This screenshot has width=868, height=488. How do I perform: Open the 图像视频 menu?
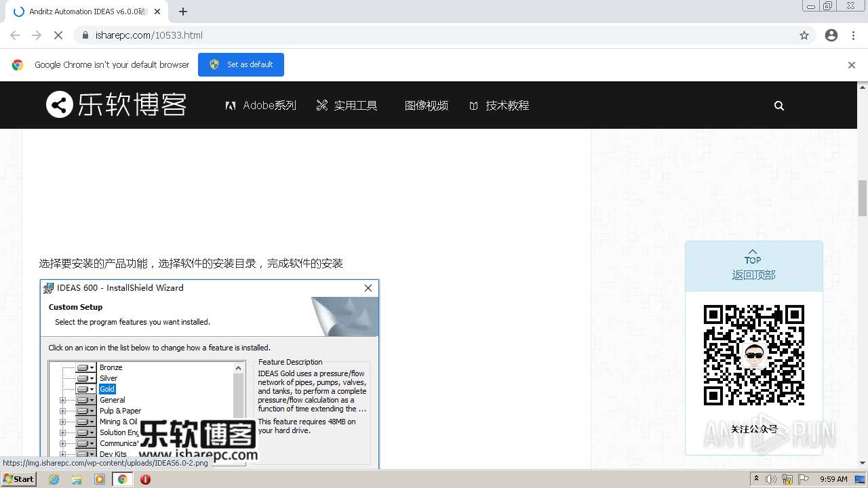coord(427,105)
